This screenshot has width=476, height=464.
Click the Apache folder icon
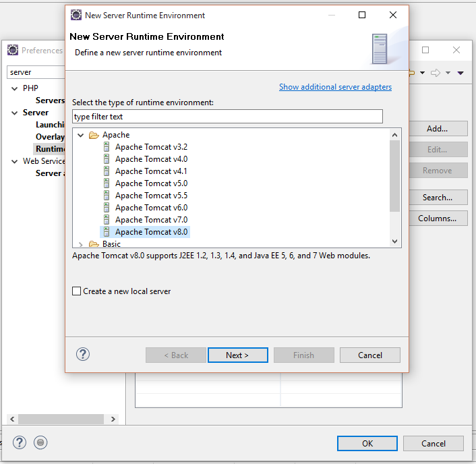94,135
